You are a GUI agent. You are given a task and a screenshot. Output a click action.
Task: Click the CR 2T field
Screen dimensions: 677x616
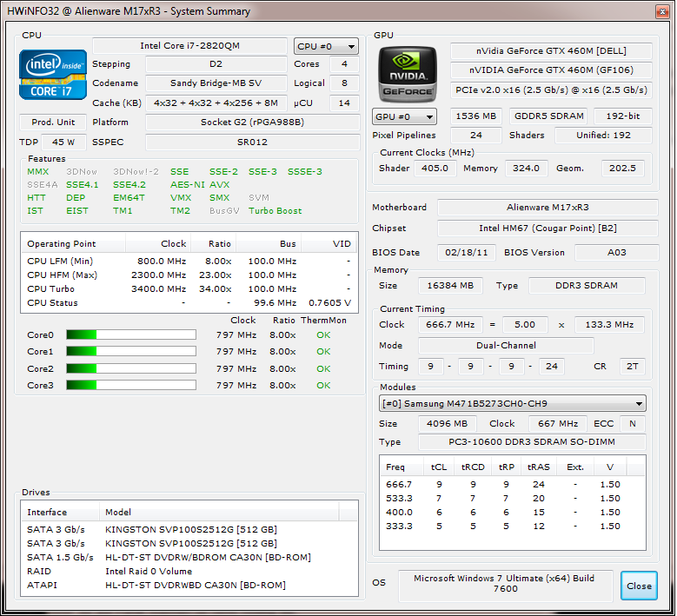tap(632, 367)
